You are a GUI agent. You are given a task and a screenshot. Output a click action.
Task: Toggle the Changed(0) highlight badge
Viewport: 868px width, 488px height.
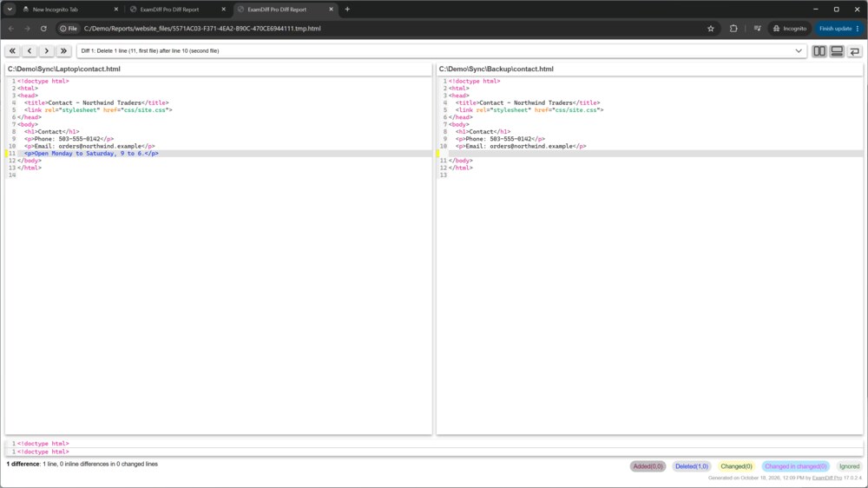click(x=736, y=466)
